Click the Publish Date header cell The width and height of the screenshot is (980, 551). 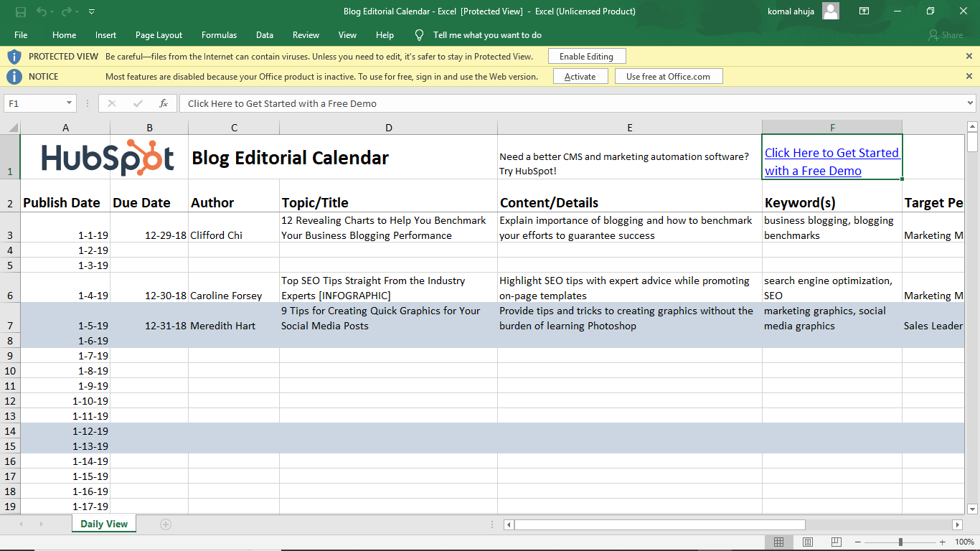coord(65,195)
